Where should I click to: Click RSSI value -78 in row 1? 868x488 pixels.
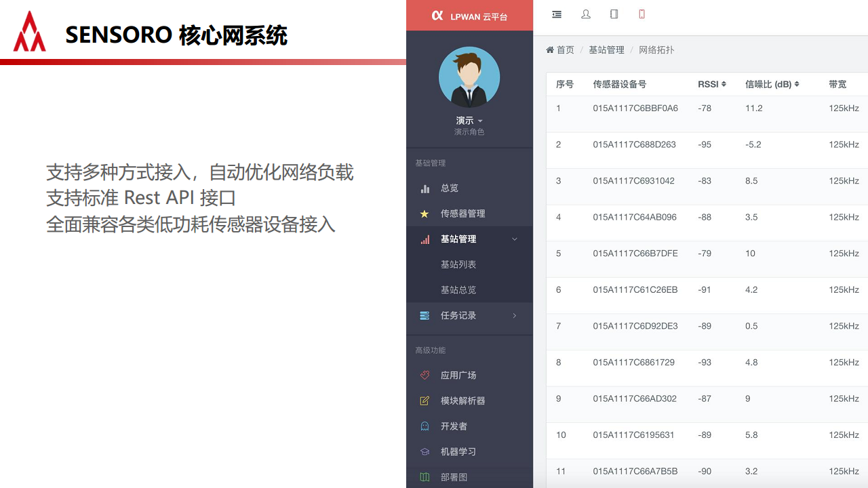coord(705,108)
